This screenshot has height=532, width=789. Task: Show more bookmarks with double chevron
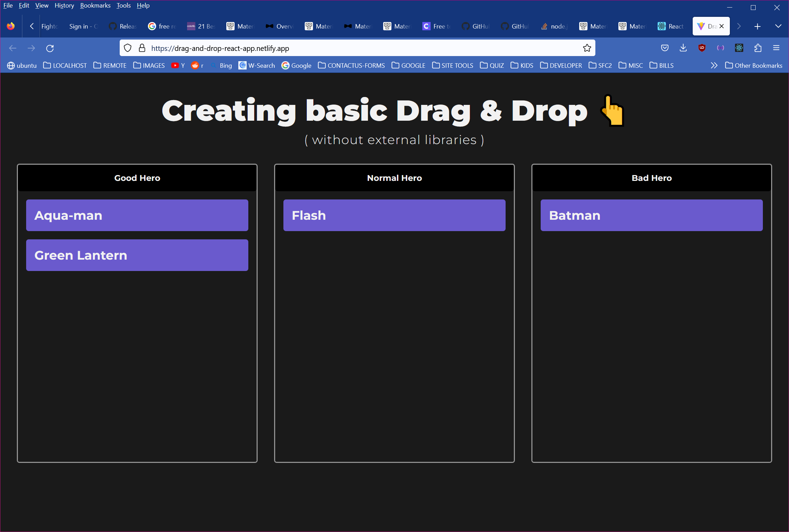[x=714, y=65]
